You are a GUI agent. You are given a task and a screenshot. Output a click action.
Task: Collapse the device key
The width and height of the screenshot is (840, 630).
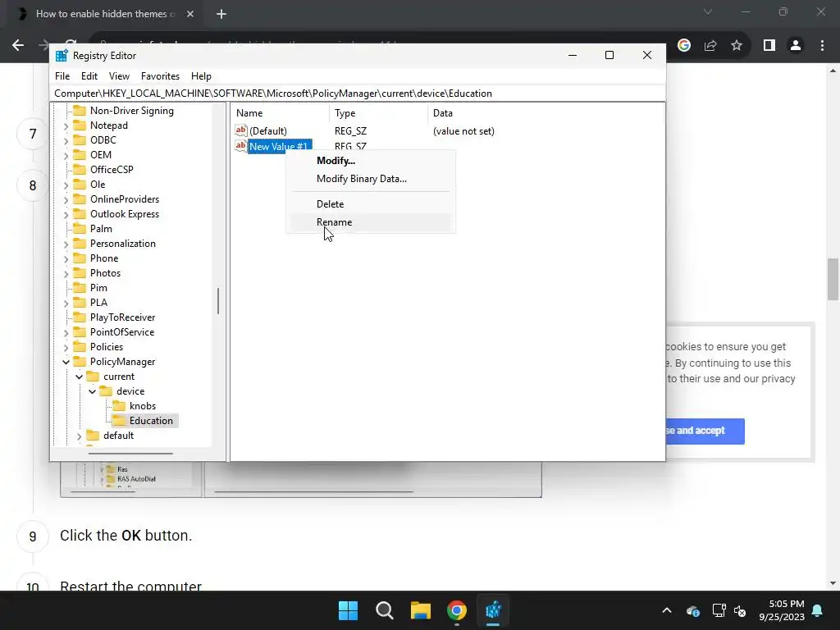(x=92, y=391)
